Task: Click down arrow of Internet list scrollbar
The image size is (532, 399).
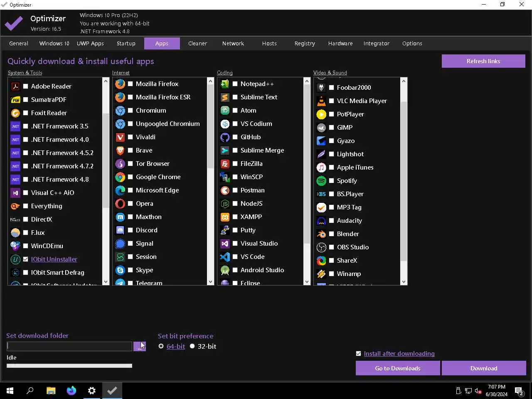Action: [x=210, y=281]
